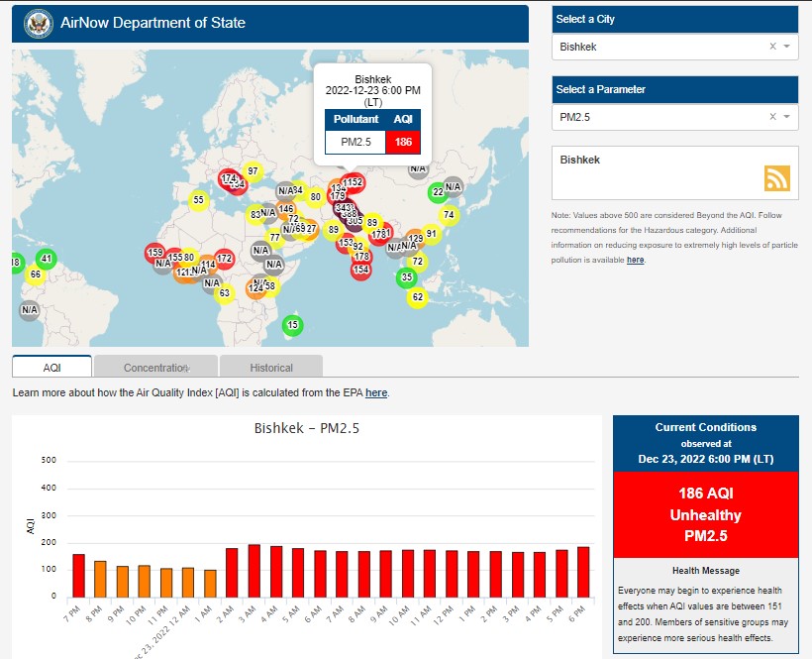Switch to the Historical tab
Screen dimensions: 812x659
tap(271, 368)
